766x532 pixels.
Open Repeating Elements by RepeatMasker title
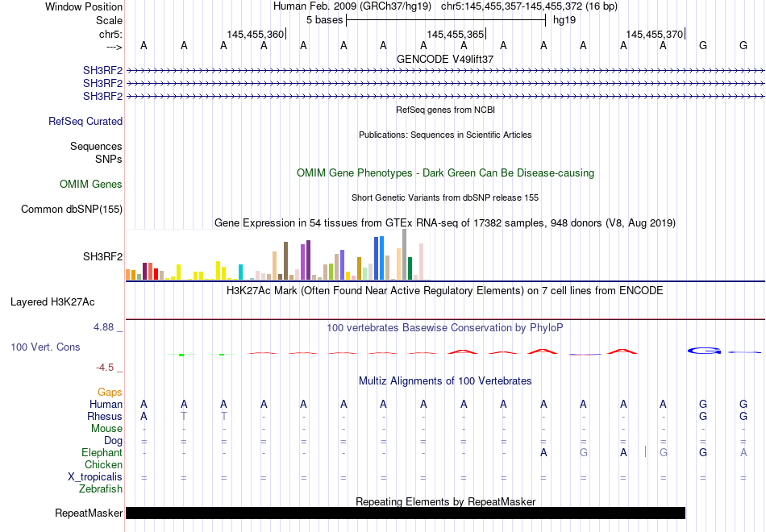click(x=446, y=501)
